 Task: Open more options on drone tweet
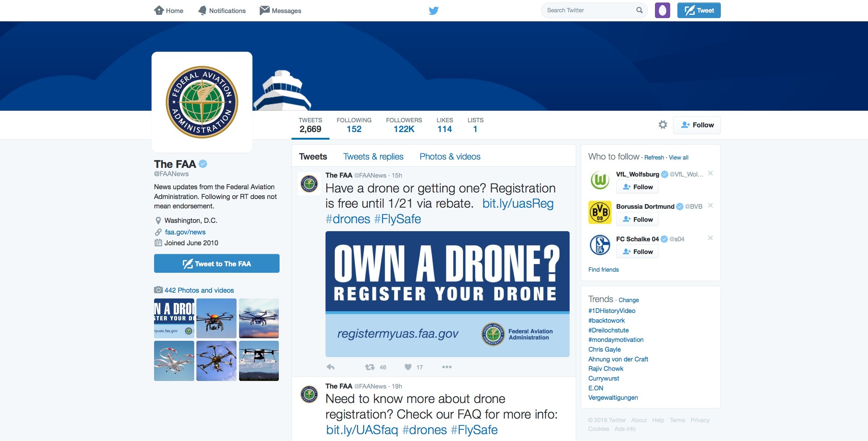tap(447, 367)
